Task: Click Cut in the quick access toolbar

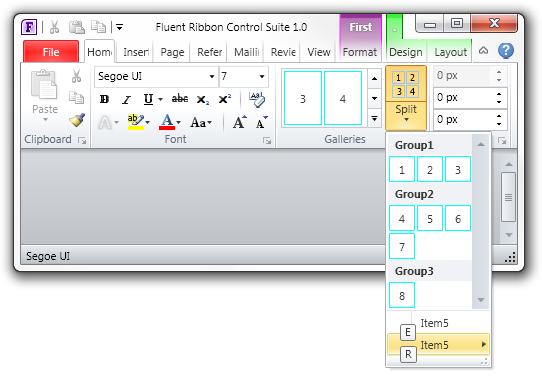Action: click(54, 27)
